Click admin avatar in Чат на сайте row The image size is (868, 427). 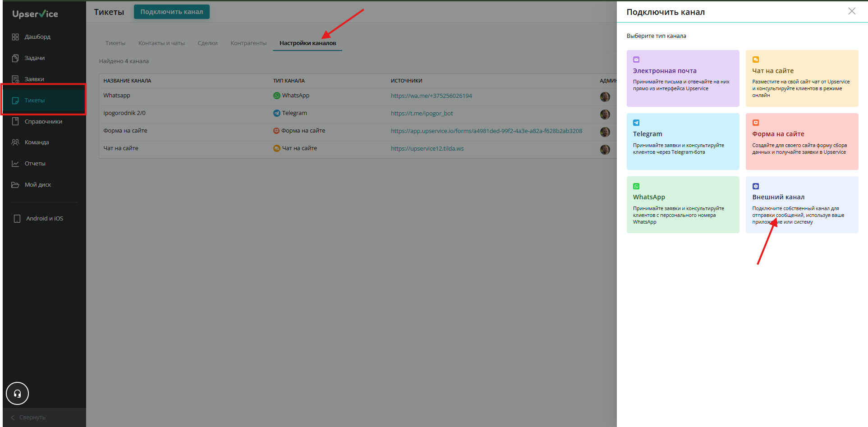click(605, 149)
